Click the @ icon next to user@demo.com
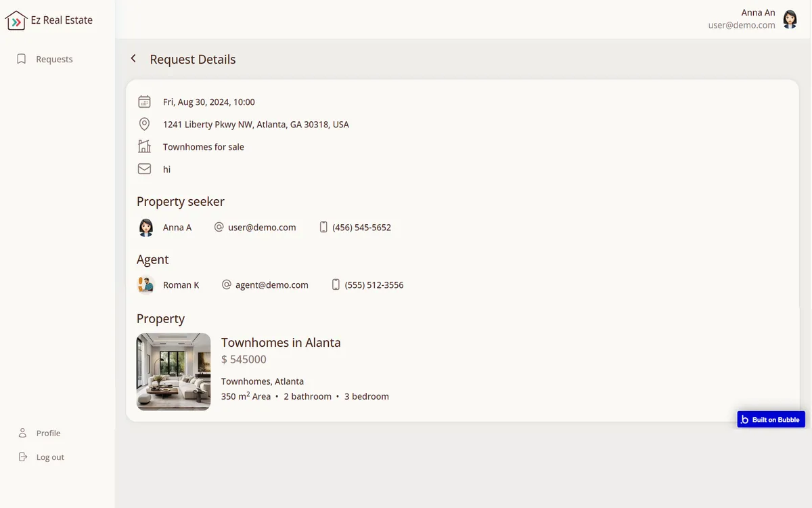This screenshot has height=508, width=812. (x=219, y=227)
